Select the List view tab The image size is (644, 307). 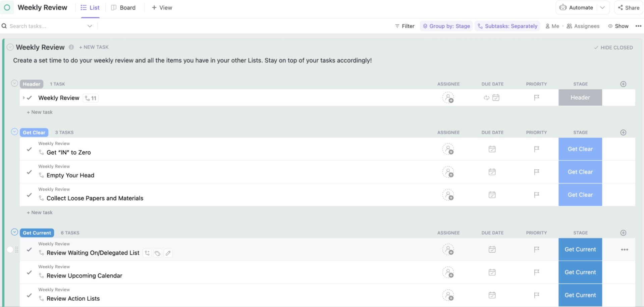click(x=90, y=8)
